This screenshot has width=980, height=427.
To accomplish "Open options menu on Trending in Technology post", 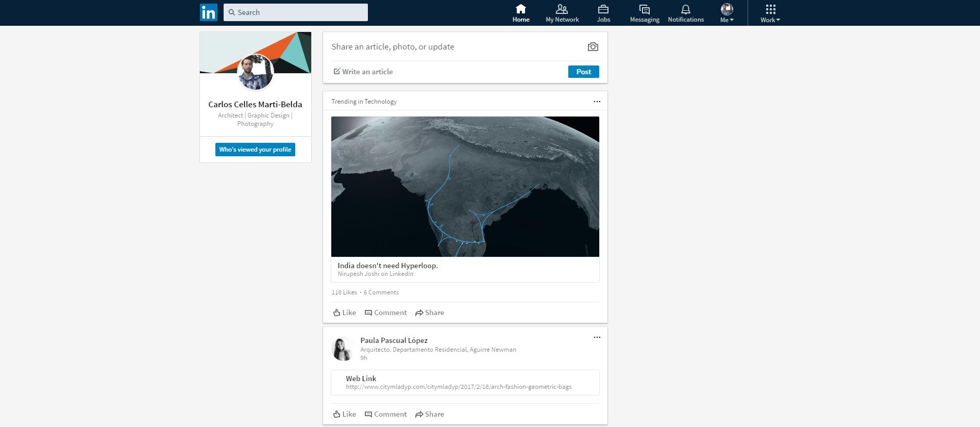I will (597, 102).
